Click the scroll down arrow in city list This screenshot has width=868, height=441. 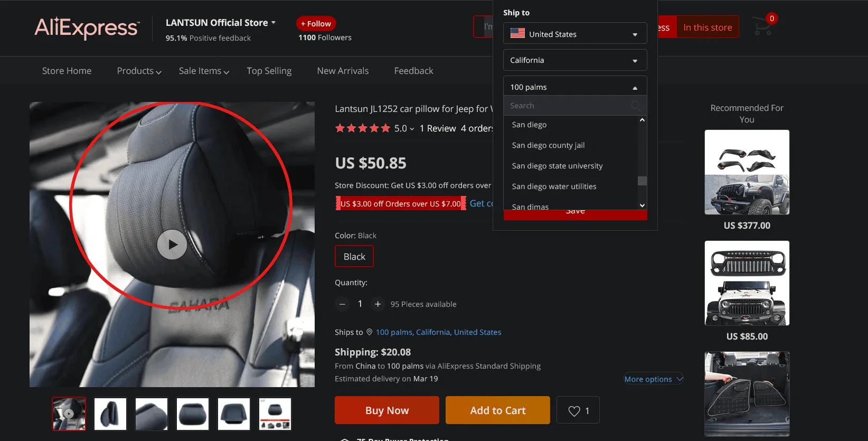(x=642, y=205)
